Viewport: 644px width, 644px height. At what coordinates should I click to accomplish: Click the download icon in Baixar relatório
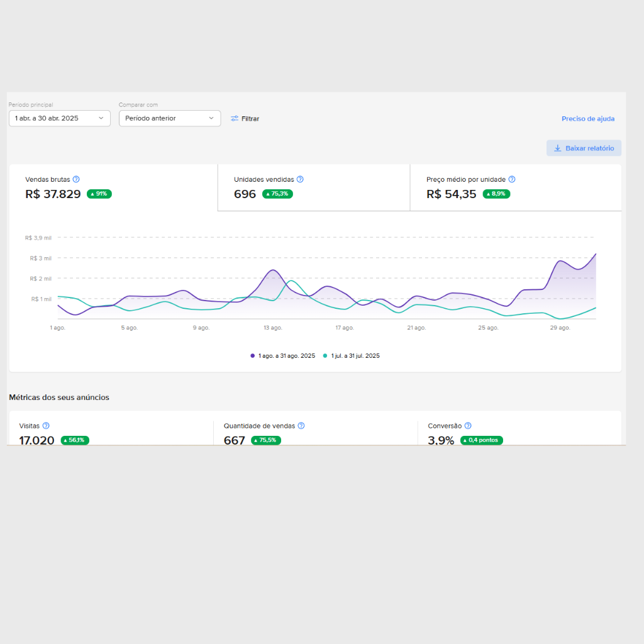pyautogui.click(x=557, y=148)
